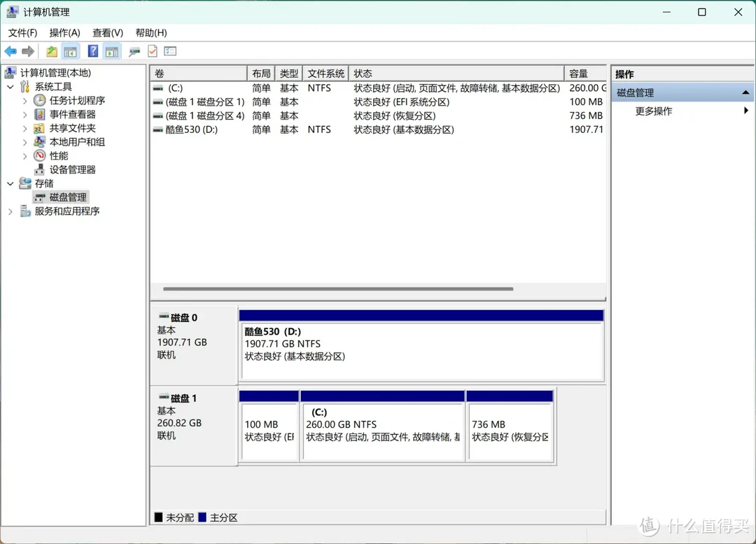Click the blue Back arrow in toolbar
The width and height of the screenshot is (756, 544).
(x=10, y=51)
